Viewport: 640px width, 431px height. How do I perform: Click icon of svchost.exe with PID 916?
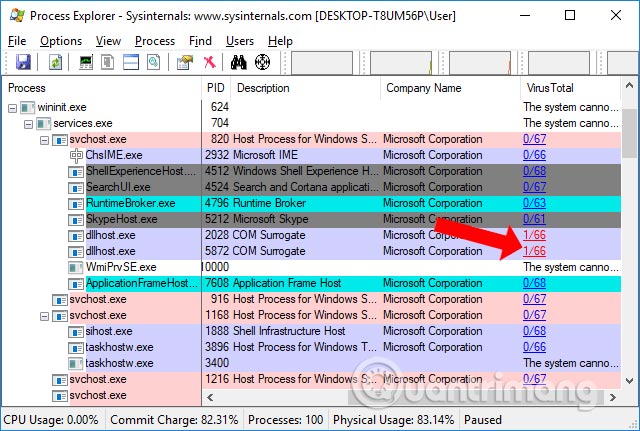pos(60,300)
